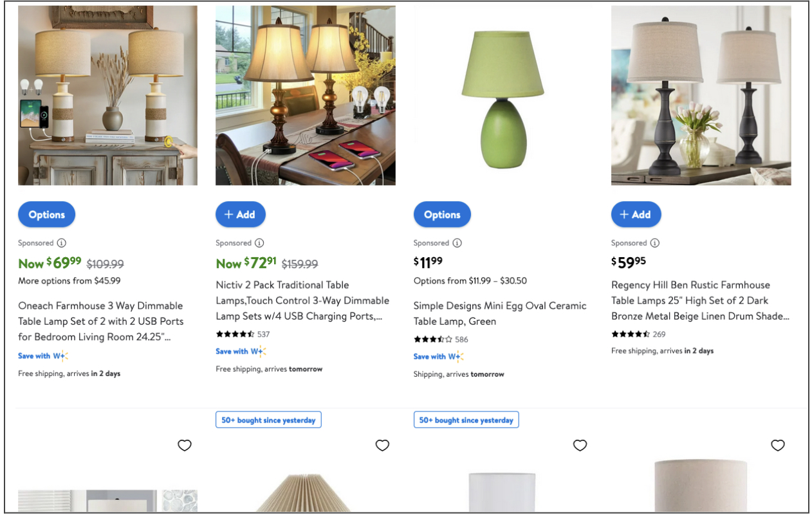Open the Simple Designs Mini Egg Oval Ceramic link

[x=500, y=314]
